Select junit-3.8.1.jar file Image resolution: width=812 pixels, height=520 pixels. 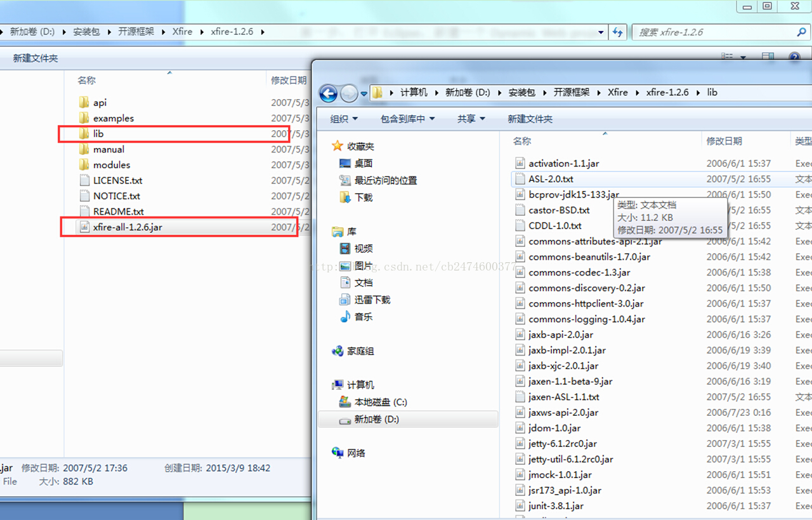(x=556, y=506)
